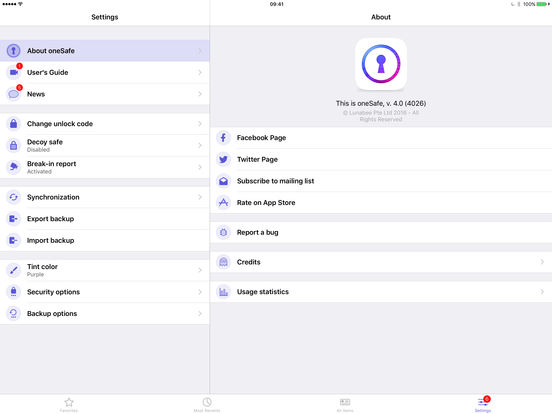Screen dimensions: 552x414
Task: Expand Credits using its chevron
Action: 542,262
